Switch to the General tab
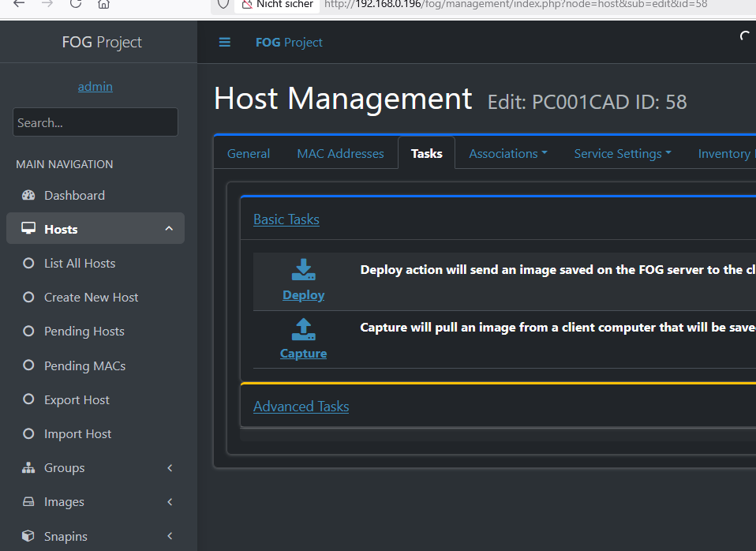The width and height of the screenshot is (756, 551). pos(249,153)
